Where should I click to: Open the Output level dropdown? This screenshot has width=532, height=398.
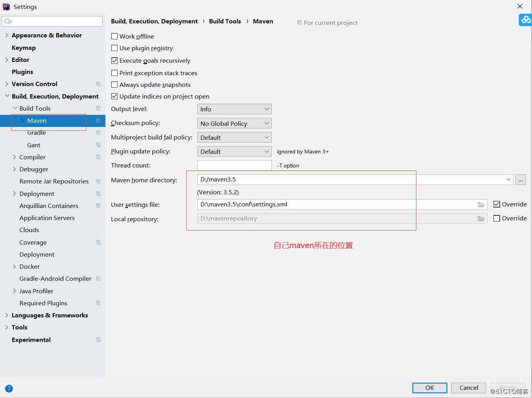234,109
